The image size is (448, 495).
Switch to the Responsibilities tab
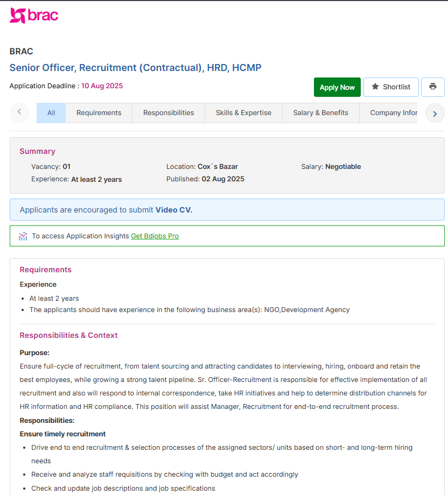(169, 112)
